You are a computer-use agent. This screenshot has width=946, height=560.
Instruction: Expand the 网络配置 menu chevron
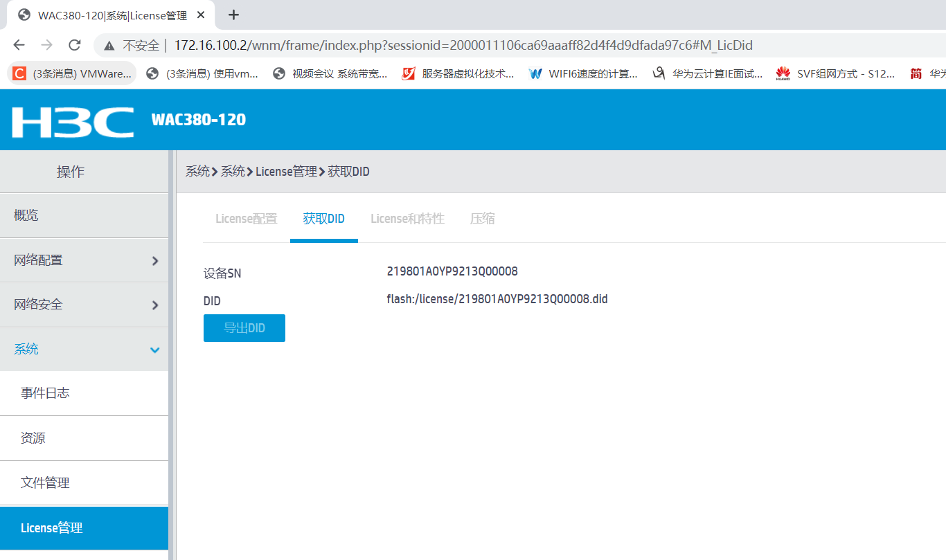tap(155, 261)
